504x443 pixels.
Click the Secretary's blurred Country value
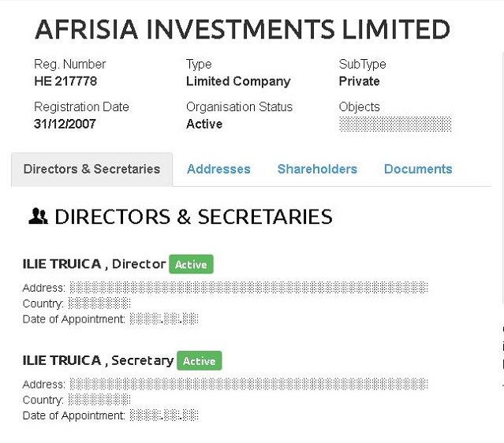pos(99,400)
